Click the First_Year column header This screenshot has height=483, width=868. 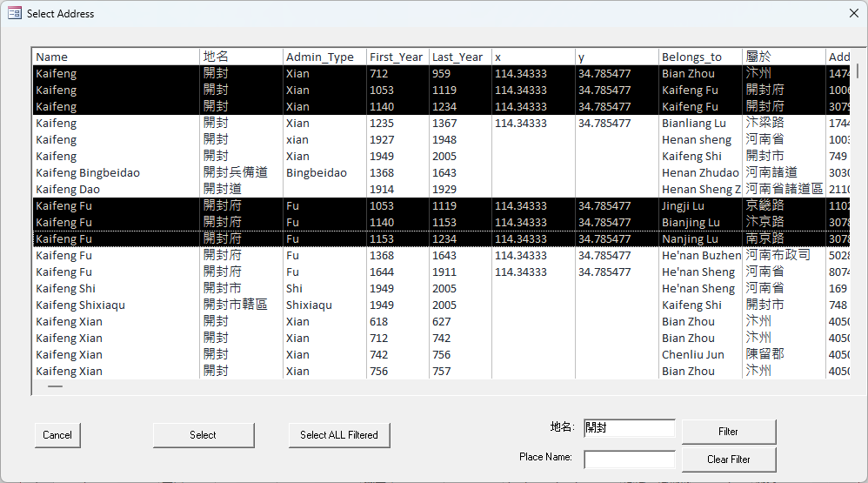pyautogui.click(x=396, y=57)
